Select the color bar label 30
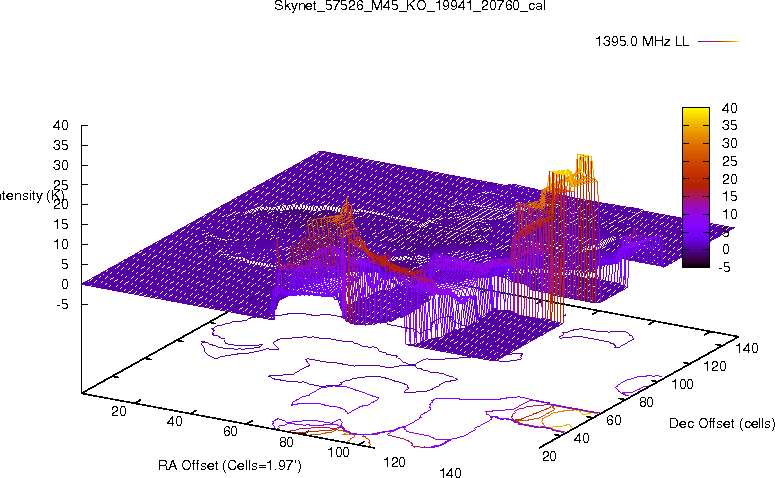 click(730, 143)
